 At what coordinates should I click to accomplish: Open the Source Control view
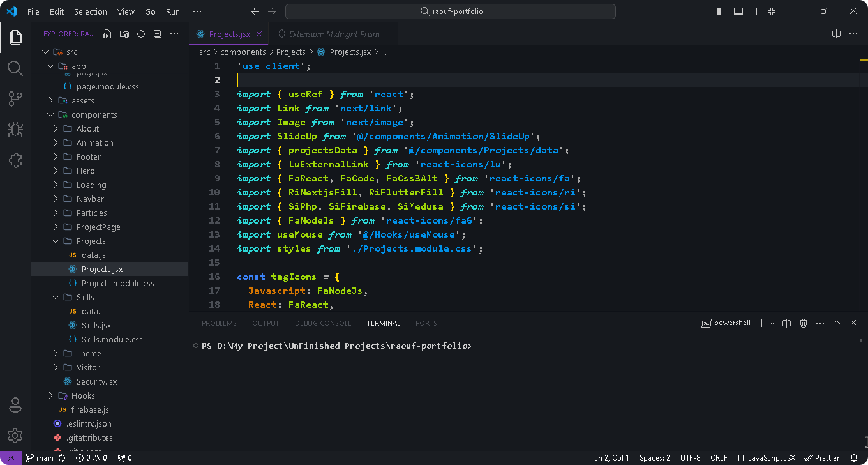click(x=15, y=98)
